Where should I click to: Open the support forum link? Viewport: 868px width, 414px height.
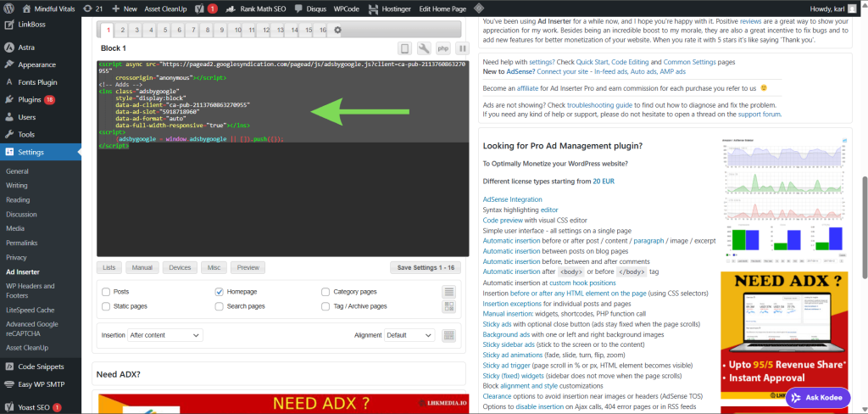point(759,115)
